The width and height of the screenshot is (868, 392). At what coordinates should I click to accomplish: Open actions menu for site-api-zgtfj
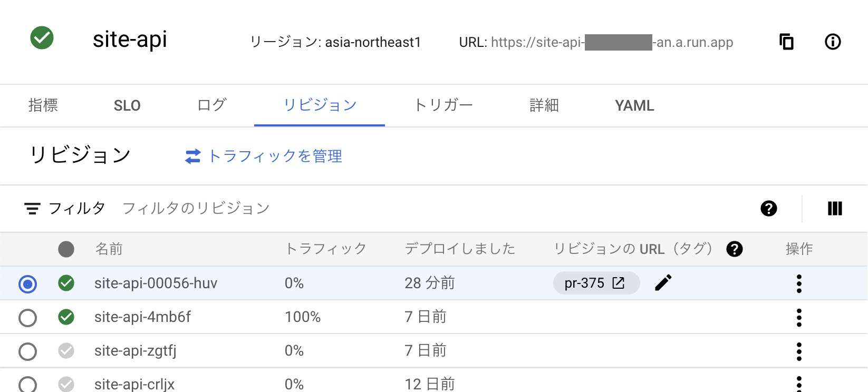tap(799, 350)
